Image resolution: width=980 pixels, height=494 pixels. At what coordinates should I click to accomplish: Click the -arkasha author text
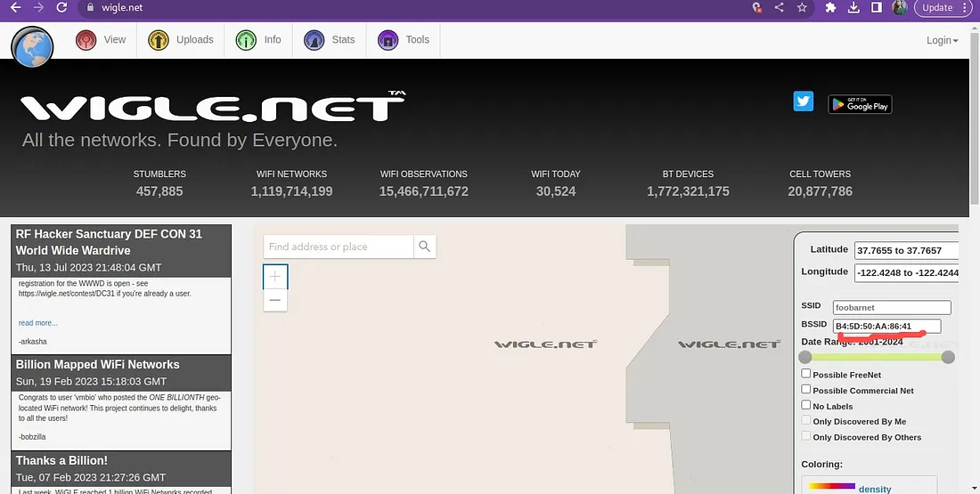click(x=32, y=342)
